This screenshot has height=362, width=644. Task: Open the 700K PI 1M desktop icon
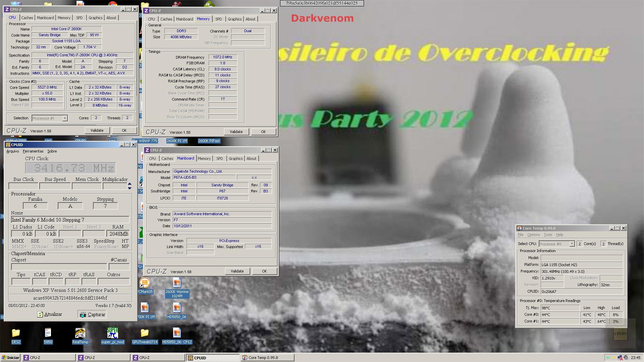146,310
